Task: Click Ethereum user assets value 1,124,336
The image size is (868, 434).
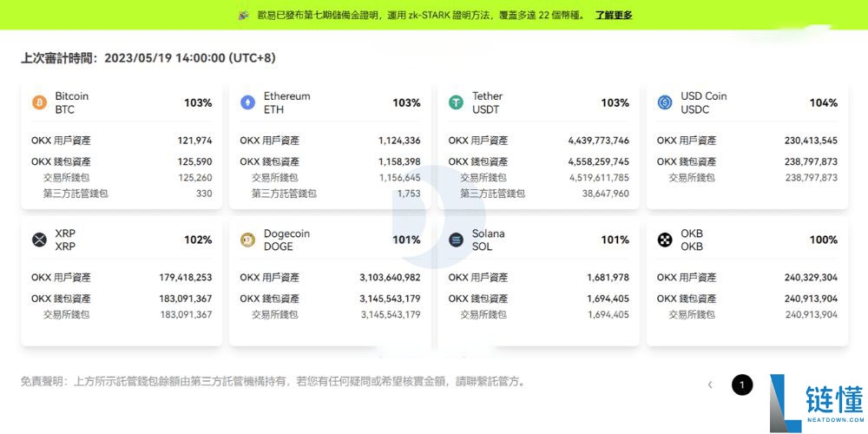Action: tap(399, 141)
